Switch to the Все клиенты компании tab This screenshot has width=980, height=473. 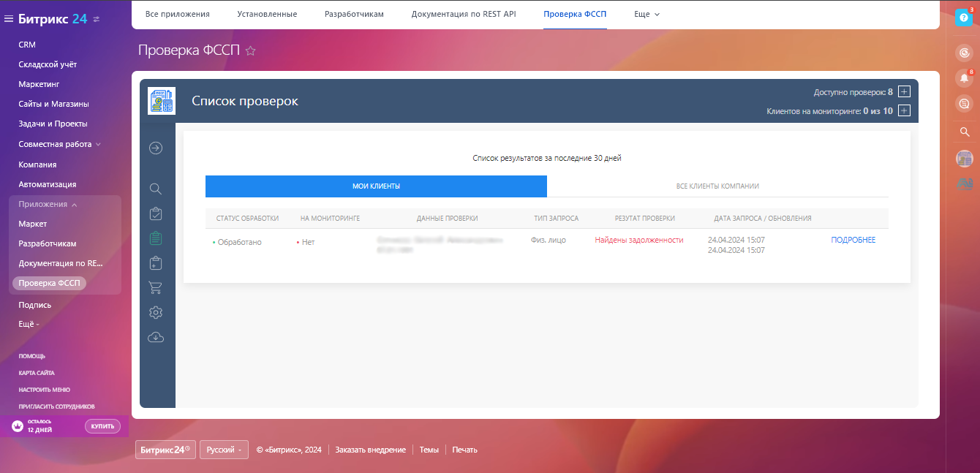pos(717,186)
